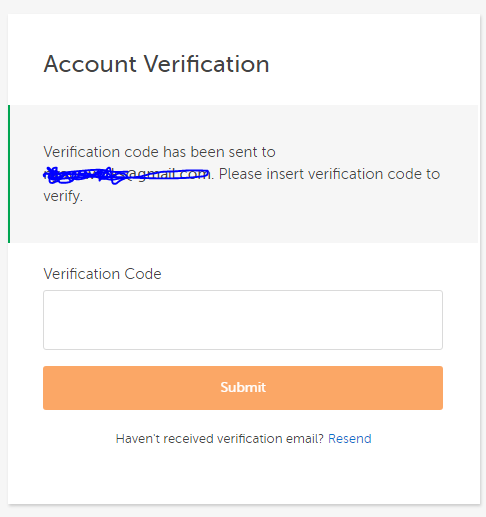Click "Please insert verification code to" text
This screenshot has height=517, width=486.
[x=329, y=174]
